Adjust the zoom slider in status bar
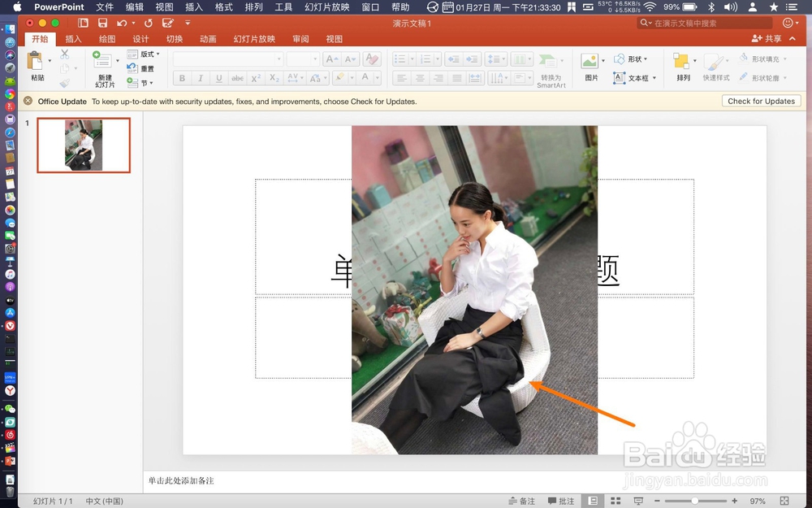 point(694,501)
